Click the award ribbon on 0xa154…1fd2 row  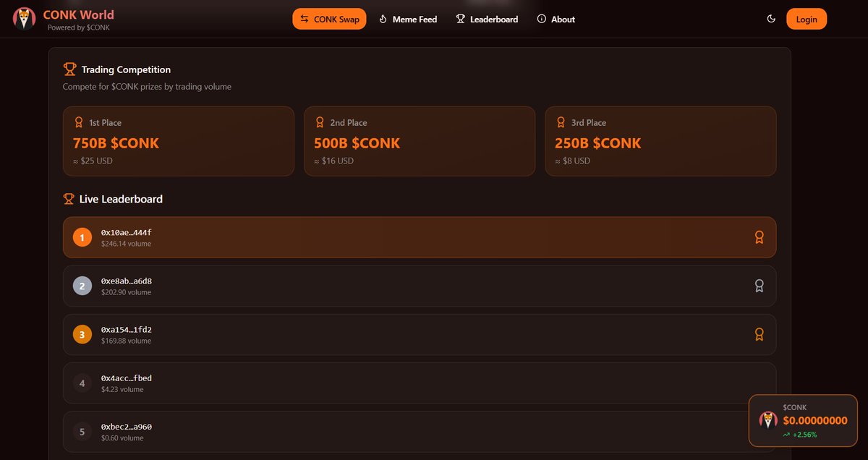pyautogui.click(x=759, y=334)
